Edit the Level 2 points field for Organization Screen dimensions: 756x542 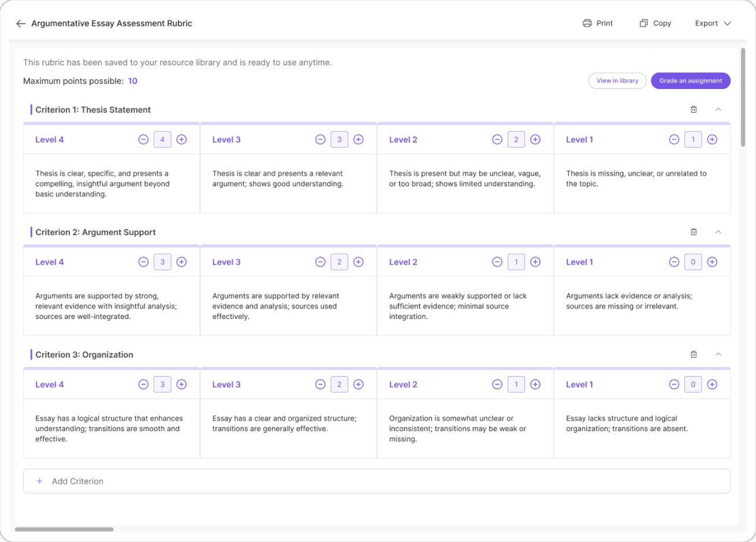tap(516, 384)
